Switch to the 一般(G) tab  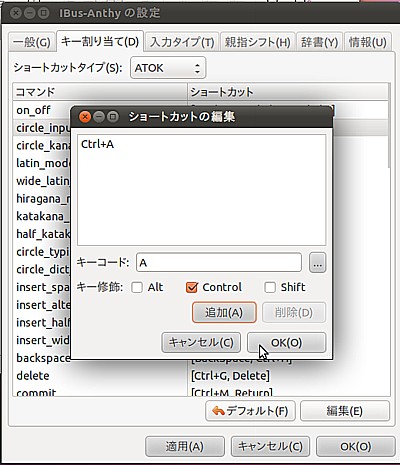pos(32,42)
